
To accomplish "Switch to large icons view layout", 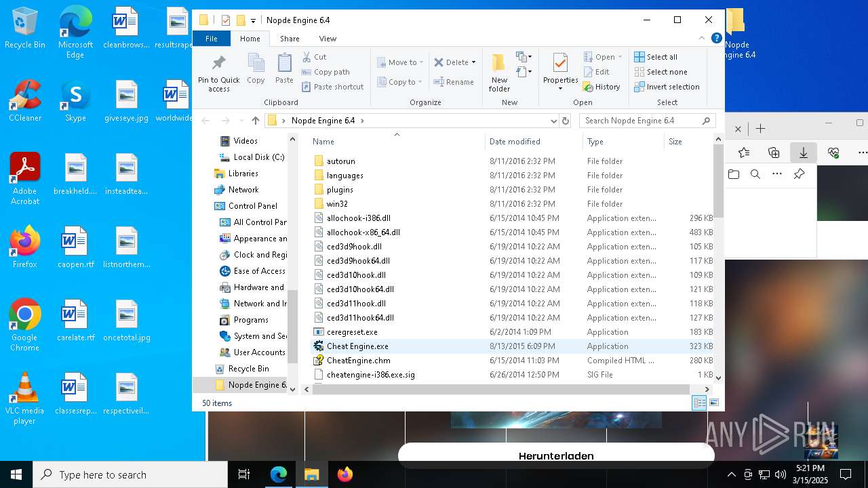I will tap(713, 403).
